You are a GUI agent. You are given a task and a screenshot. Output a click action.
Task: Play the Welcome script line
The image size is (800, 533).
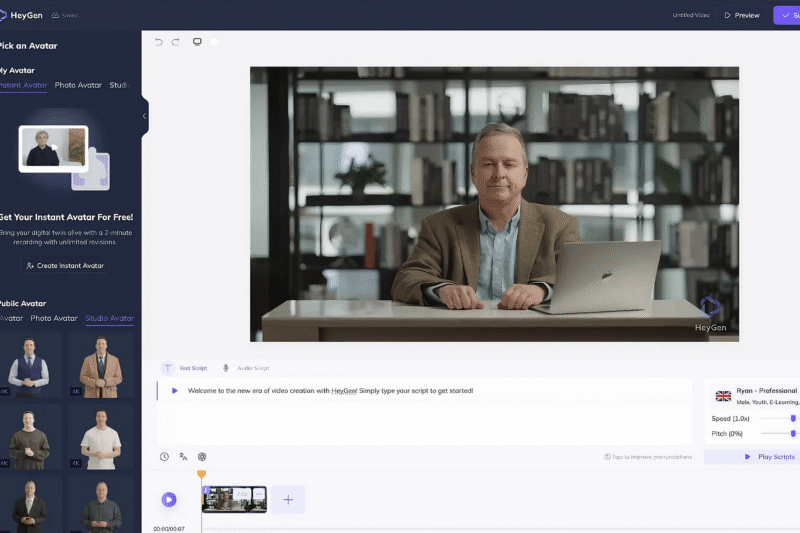pos(174,391)
